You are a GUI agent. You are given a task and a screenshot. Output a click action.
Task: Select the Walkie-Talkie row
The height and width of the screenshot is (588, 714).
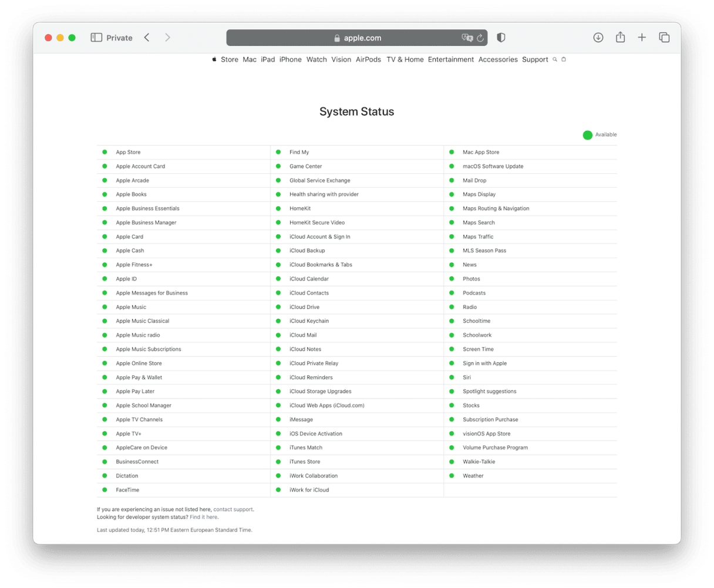(x=530, y=462)
